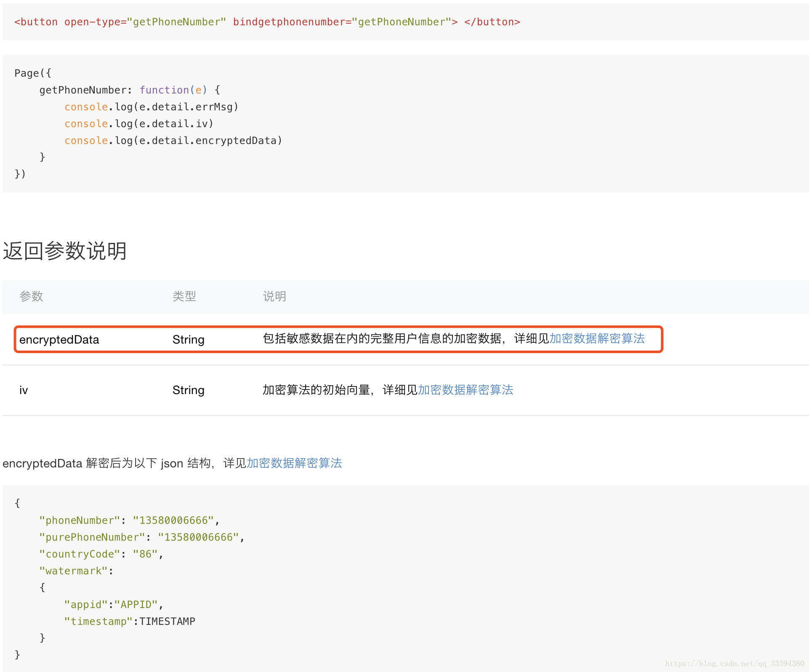Click the purePhoneNumber JSON line
The image size is (809, 672).
coord(141,537)
